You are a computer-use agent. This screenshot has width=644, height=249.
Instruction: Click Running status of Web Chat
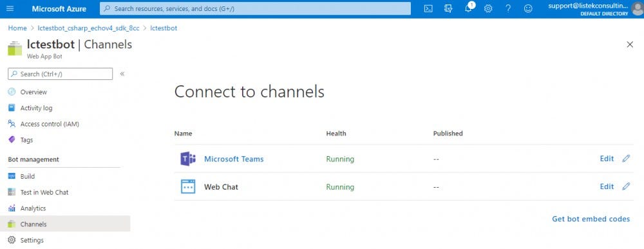[340, 187]
